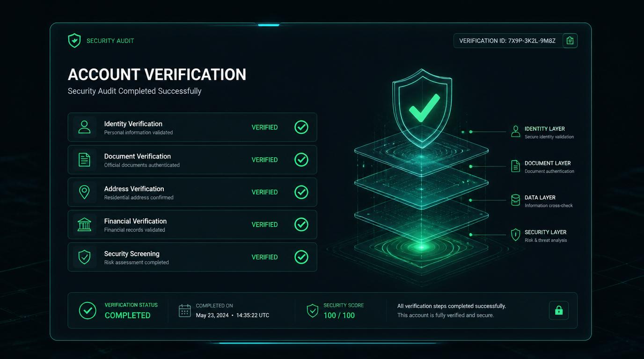Viewport: 644px width, 359px height.
Task: Click the Security Score shield icon
Action: click(x=313, y=310)
